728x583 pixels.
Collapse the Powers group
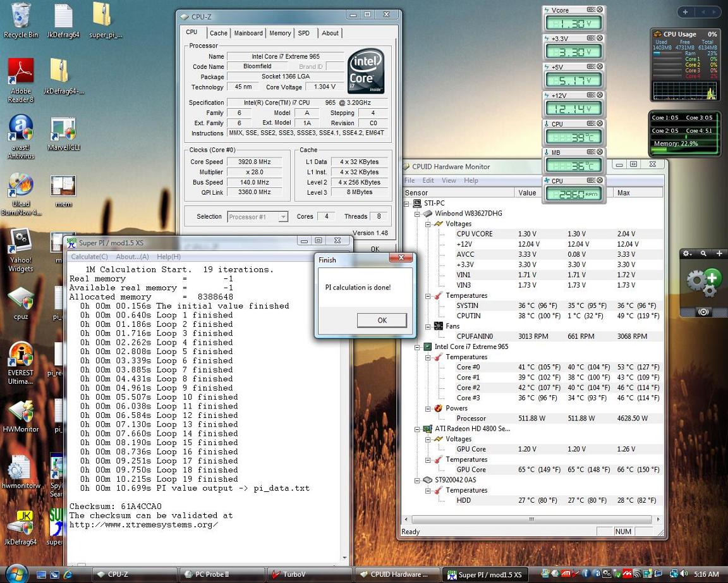tap(428, 409)
